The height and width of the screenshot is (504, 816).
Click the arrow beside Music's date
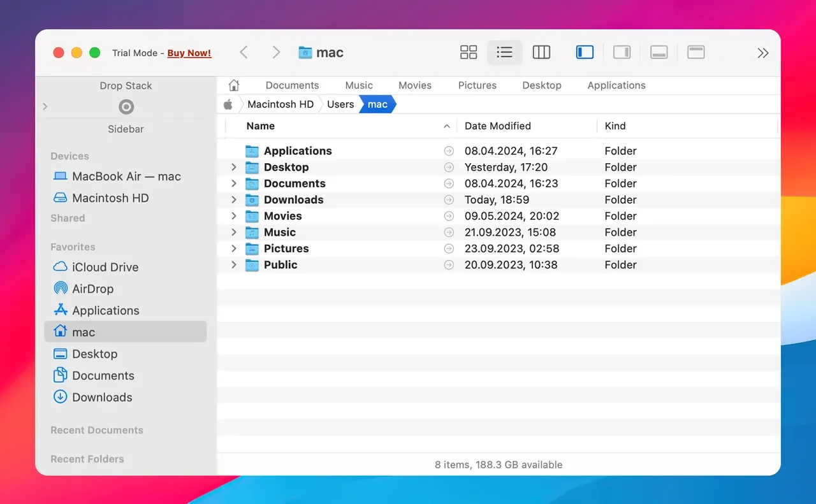tap(449, 233)
